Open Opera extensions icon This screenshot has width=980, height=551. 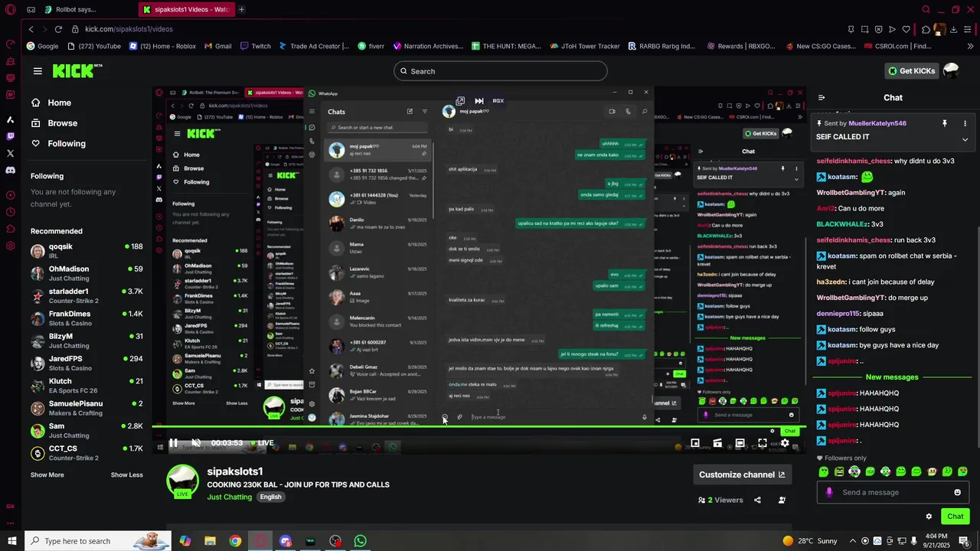[x=926, y=29]
